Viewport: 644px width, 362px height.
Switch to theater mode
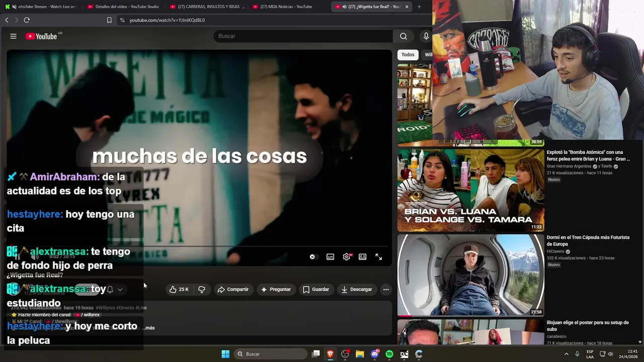(362, 257)
